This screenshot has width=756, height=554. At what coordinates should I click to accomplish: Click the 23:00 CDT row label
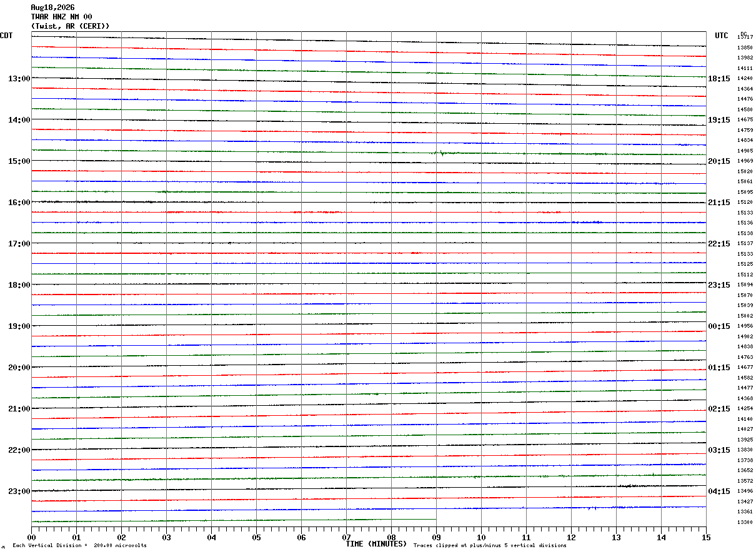click(x=19, y=491)
